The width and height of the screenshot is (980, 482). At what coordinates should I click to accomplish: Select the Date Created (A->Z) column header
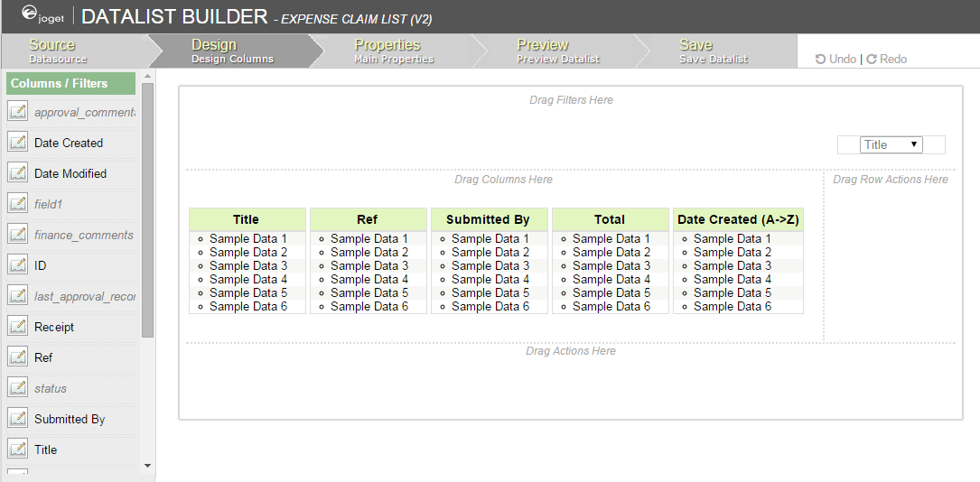(738, 219)
